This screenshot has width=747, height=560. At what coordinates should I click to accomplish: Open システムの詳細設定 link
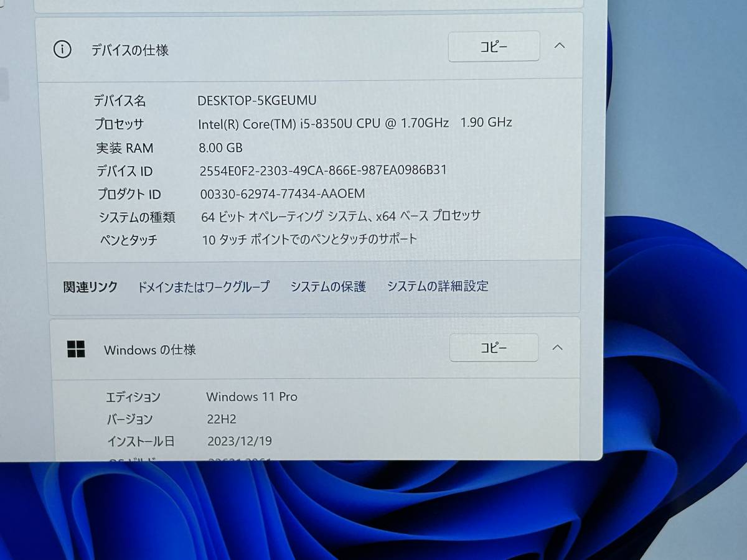pos(438,286)
